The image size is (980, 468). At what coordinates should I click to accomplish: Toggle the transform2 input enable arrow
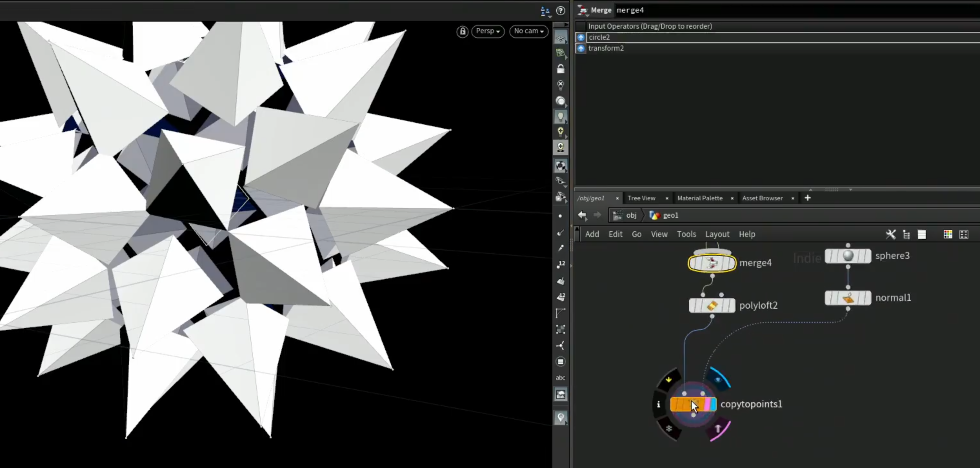pos(581,48)
